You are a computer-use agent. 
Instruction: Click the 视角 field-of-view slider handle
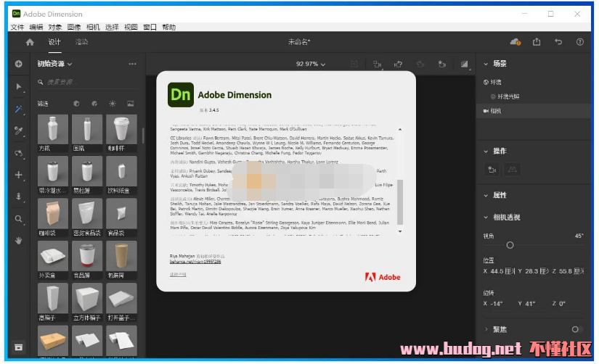point(510,245)
